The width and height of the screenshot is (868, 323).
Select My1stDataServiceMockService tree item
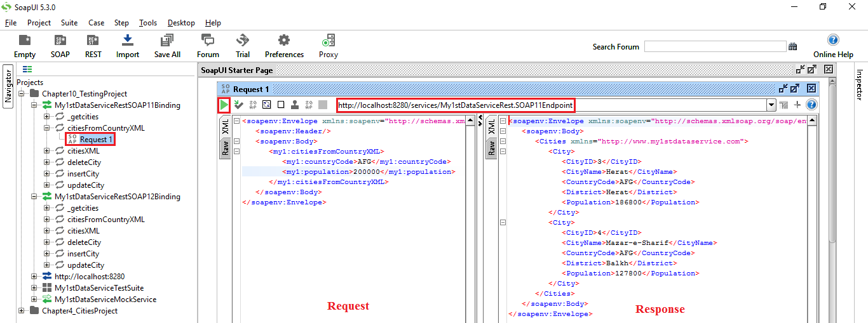coord(105,300)
